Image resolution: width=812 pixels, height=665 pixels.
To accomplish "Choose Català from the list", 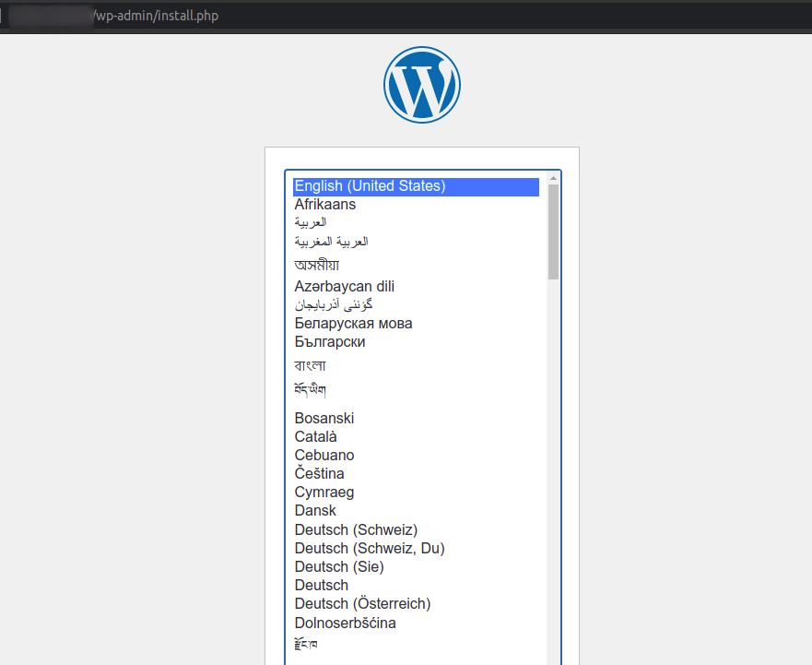I will click(416, 437).
